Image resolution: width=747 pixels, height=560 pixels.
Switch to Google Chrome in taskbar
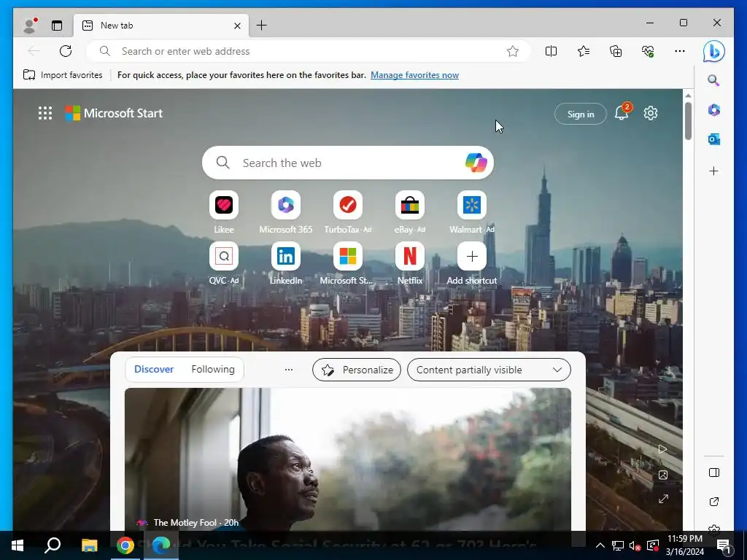[125, 545]
